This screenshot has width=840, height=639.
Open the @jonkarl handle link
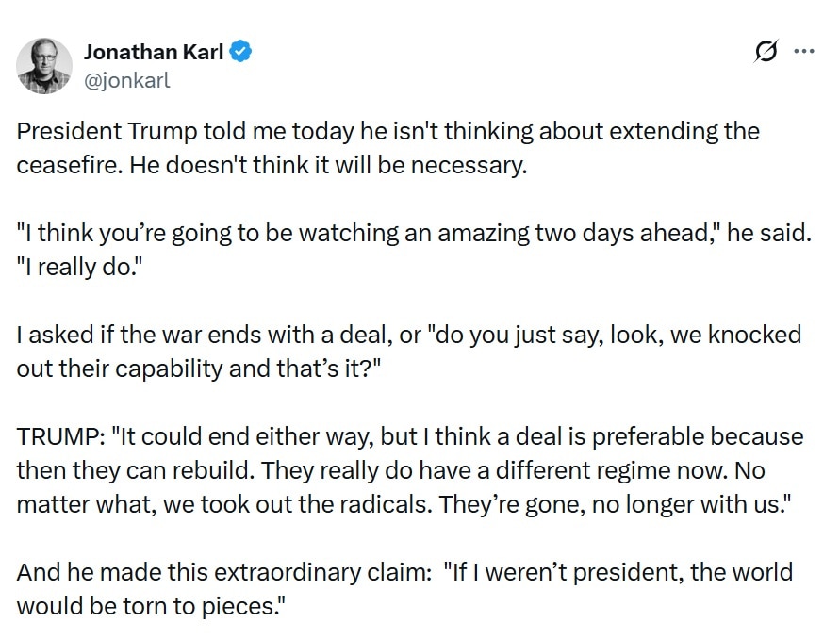click(x=127, y=80)
